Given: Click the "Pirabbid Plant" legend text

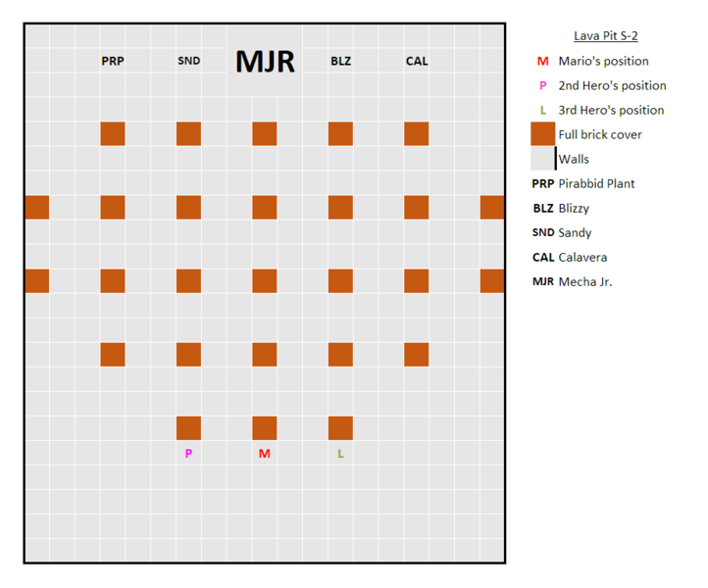Looking at the screenshot, I should [596, 183].
